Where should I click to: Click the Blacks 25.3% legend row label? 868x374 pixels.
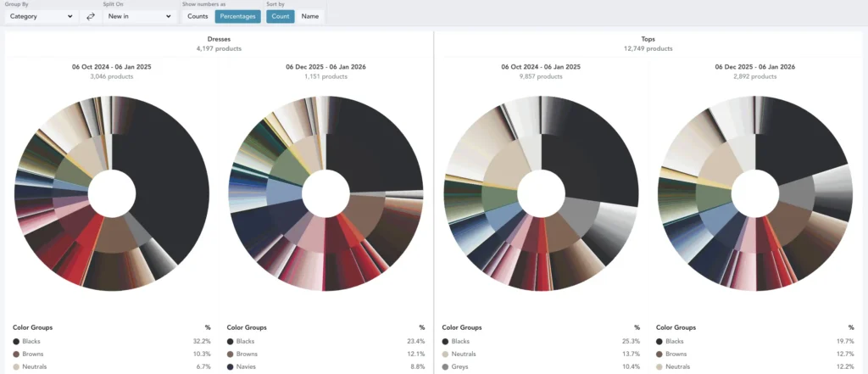(x=460, y=341)
